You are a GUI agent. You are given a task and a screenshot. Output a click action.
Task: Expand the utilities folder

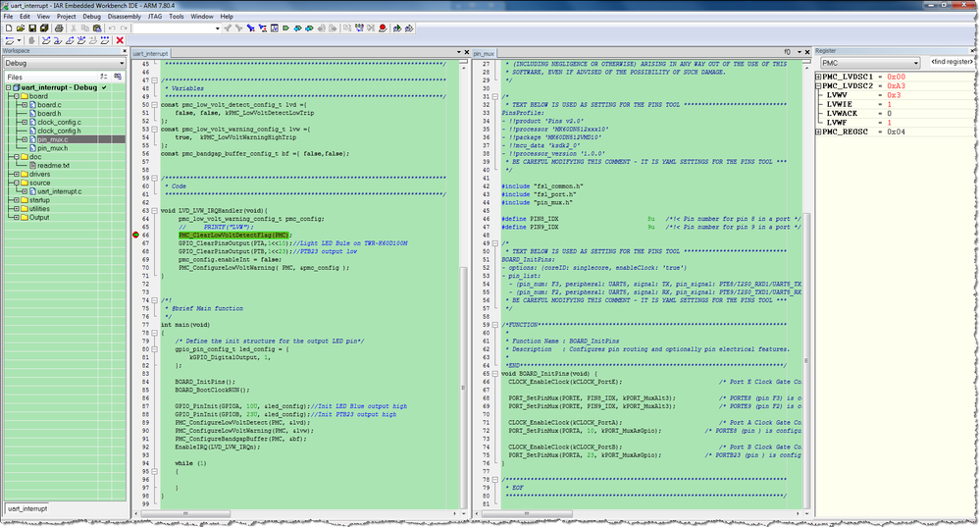pos(17,209)
